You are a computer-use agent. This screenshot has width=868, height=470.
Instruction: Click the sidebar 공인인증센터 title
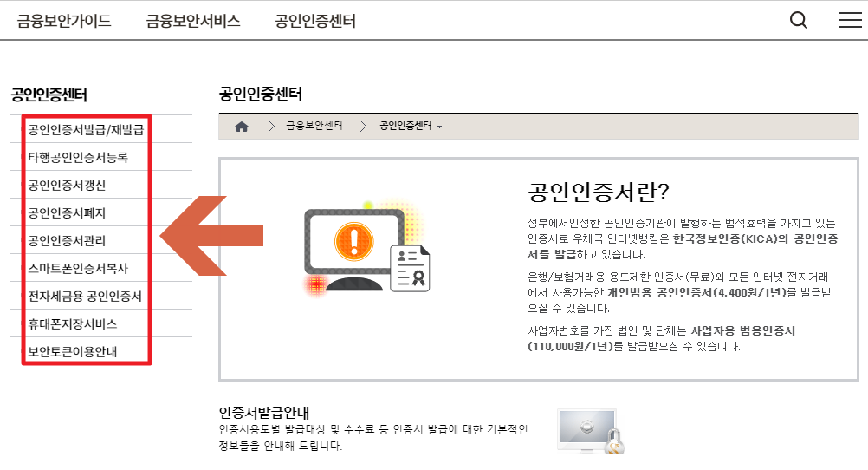coord(49,95)
